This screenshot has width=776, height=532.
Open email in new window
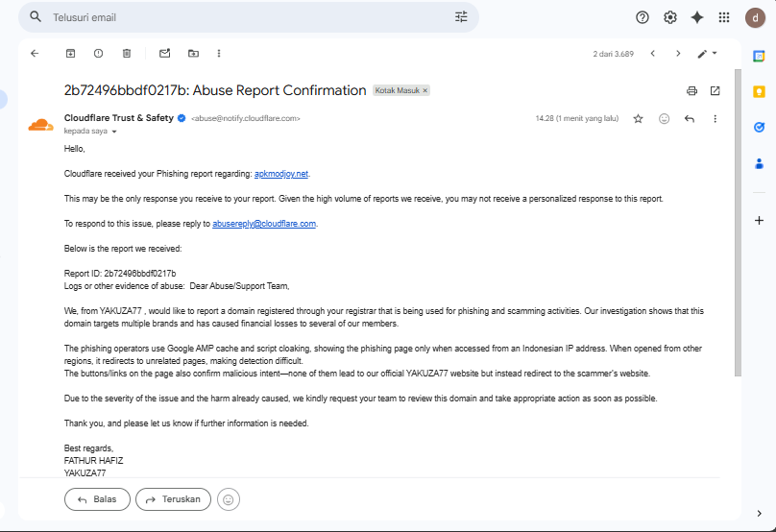715,90
